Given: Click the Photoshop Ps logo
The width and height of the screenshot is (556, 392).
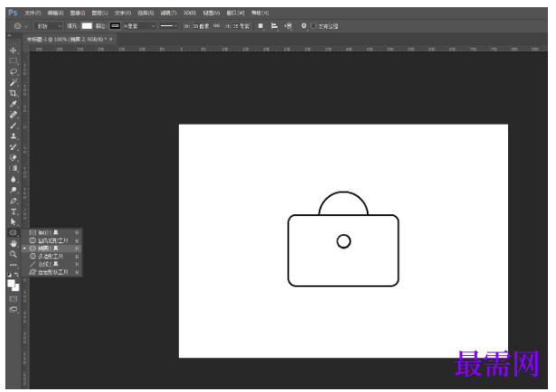Looking at the screenshot, I should click(13, 13).
